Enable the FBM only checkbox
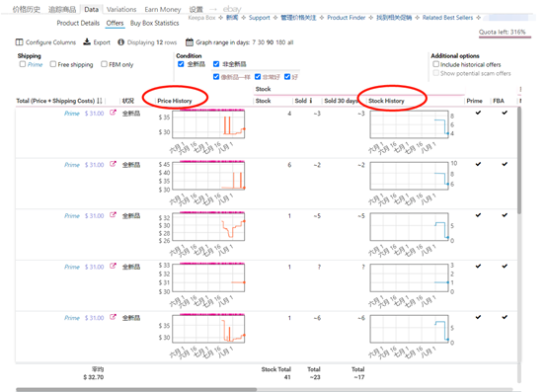 [104, 64]
